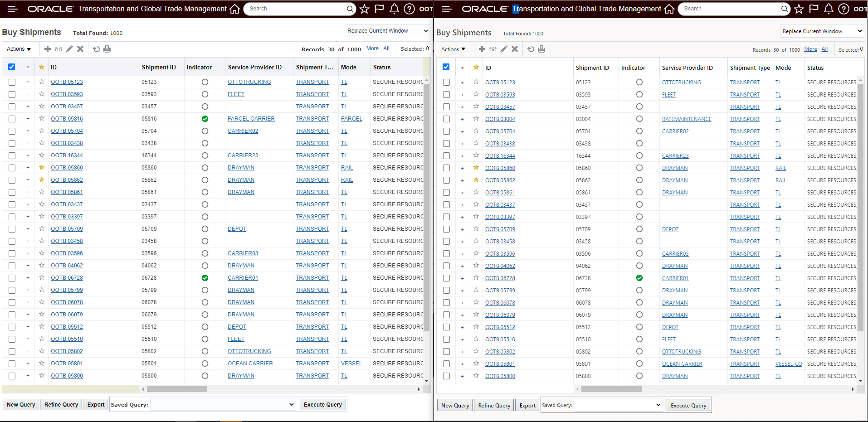Viewport: 868px width, 422px height.
Task: Open favorites star in left window header
Action: pos(364,9)
